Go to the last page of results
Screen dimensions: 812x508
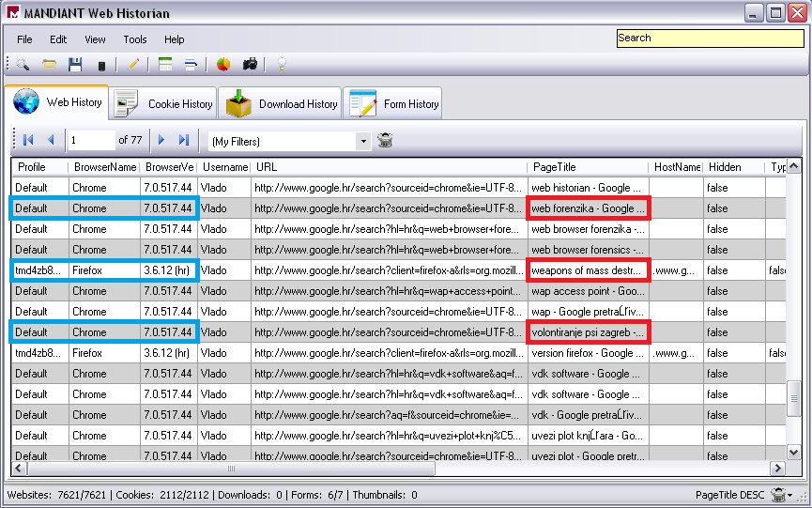[184, 140]
